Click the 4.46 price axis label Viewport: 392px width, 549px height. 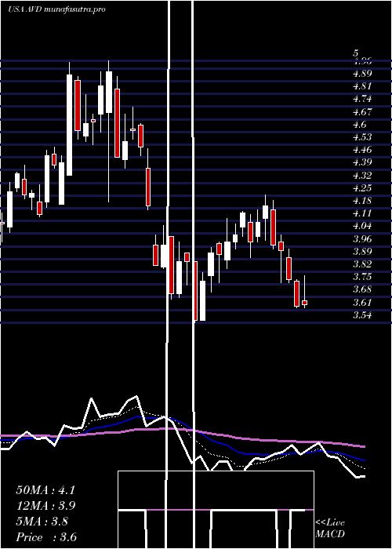click(x=362, y=150)
